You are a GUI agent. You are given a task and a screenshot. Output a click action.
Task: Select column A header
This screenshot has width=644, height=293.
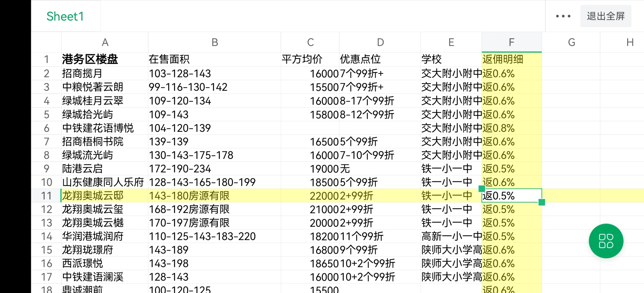[x=105, y=42]
